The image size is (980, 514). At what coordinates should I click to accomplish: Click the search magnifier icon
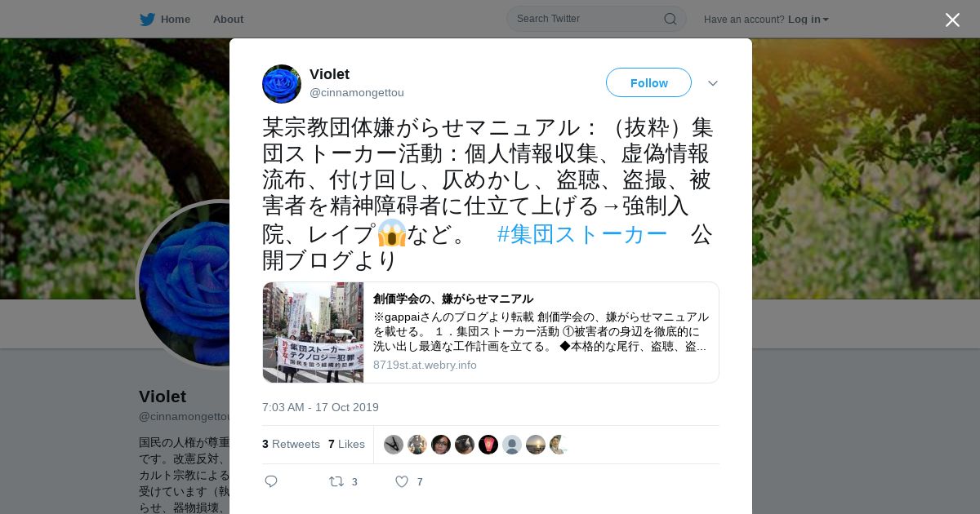tap(670, 19)
